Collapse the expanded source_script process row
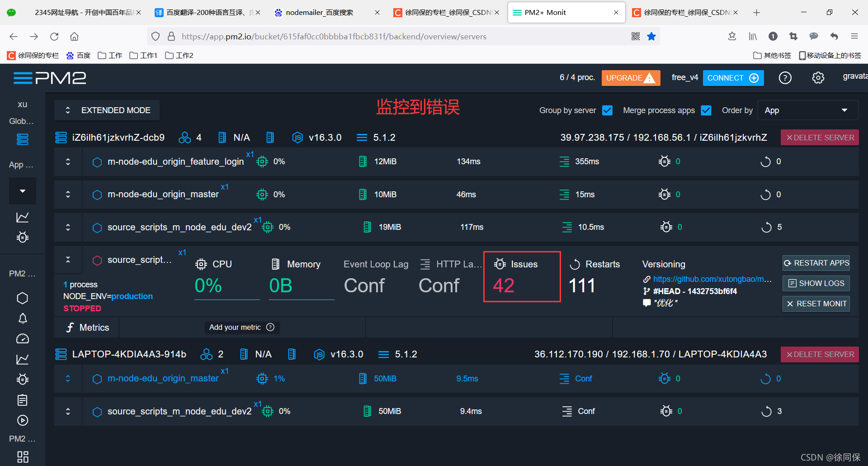The width and height of the screenshot is (868, 466). (68, 260)
